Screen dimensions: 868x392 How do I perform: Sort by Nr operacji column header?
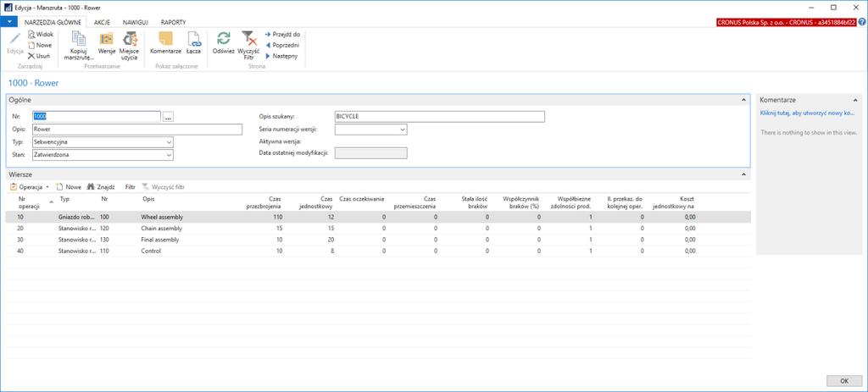coord(30,202)
